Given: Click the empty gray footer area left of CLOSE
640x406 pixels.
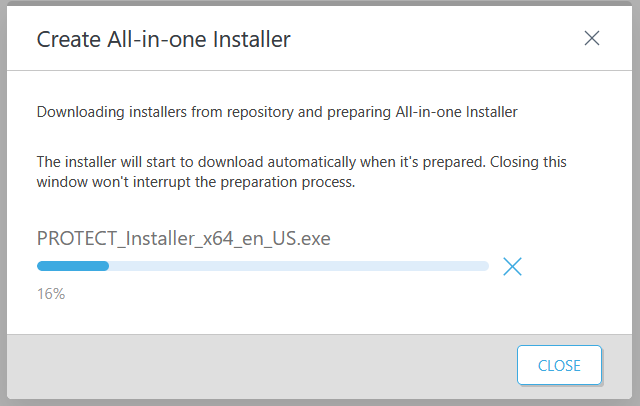Looking at the screenshot, I should click(x=260, y=365).
